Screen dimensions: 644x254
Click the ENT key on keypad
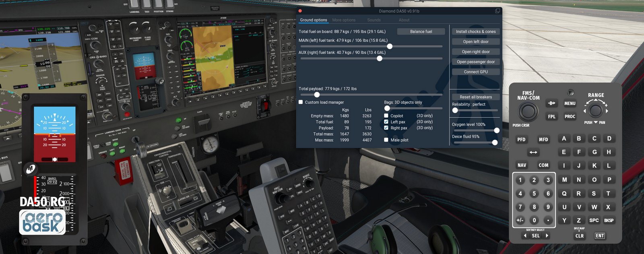pyautogui.click(x=600, y=236)
